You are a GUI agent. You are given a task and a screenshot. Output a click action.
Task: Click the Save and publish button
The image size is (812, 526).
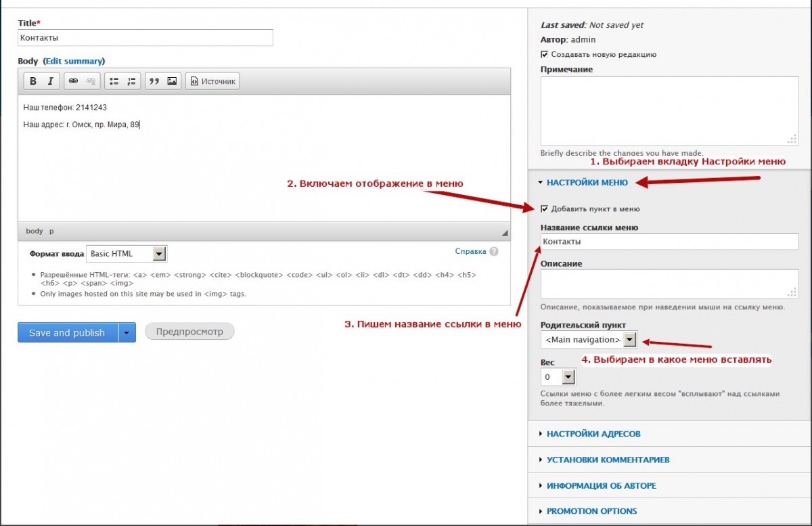coord(68,332)
